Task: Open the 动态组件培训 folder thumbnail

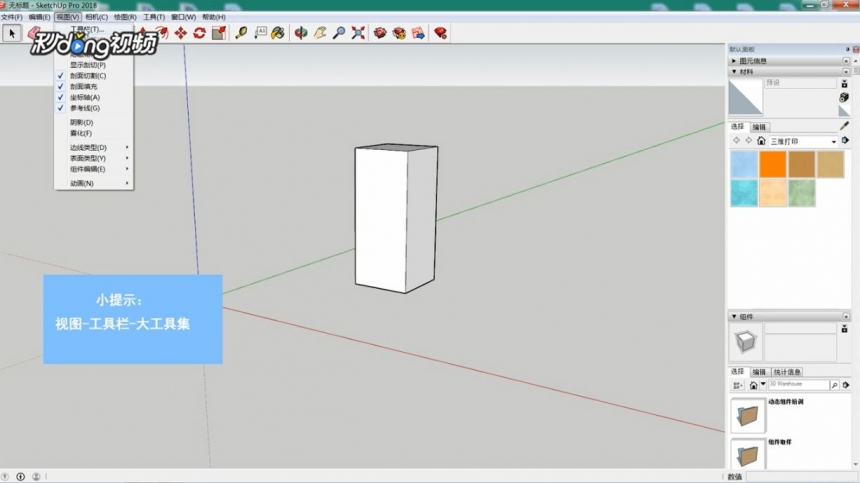Action: [x=748, y=416]
